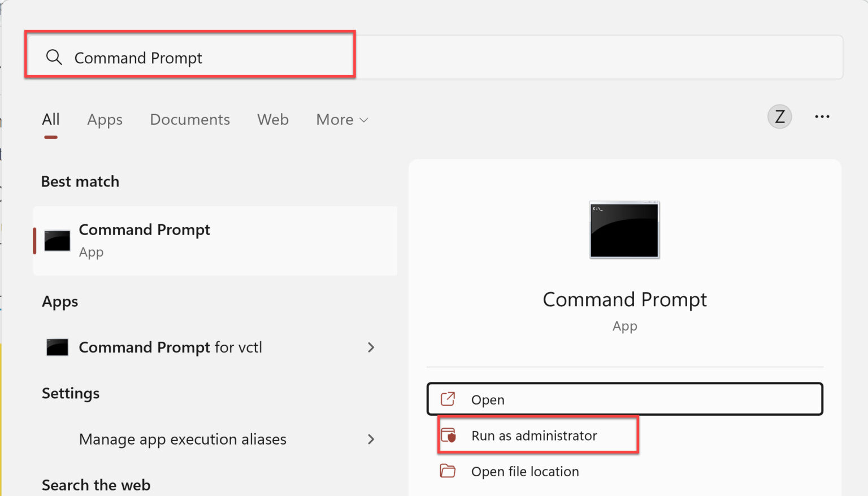Click the Run as administrator shield icon
868x496 pixels.
point(448,436)
